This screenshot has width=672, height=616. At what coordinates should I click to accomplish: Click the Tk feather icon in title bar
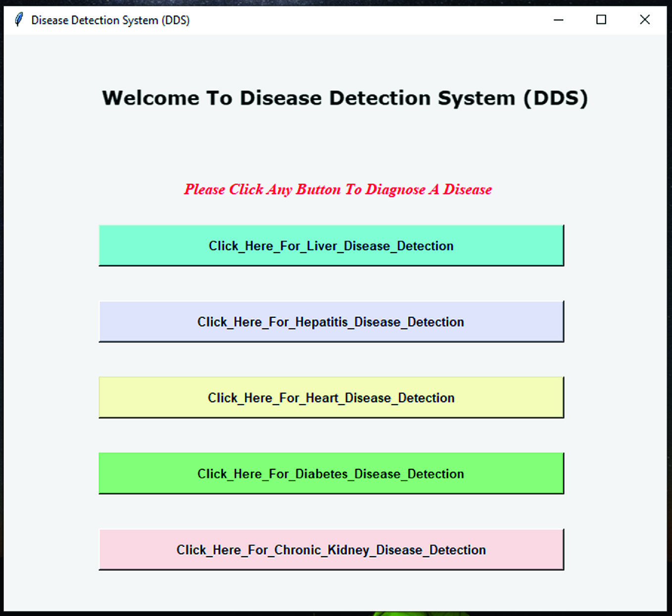tap(19, 20)
